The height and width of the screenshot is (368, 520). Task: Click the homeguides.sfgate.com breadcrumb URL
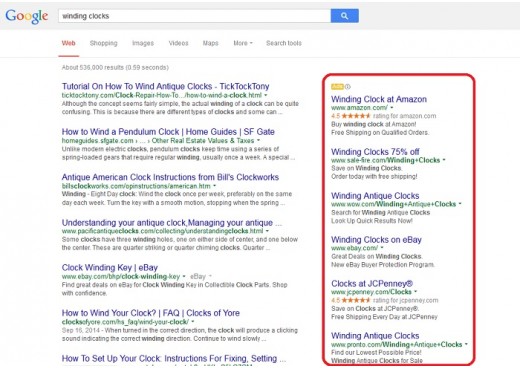(x=158, y=141)
